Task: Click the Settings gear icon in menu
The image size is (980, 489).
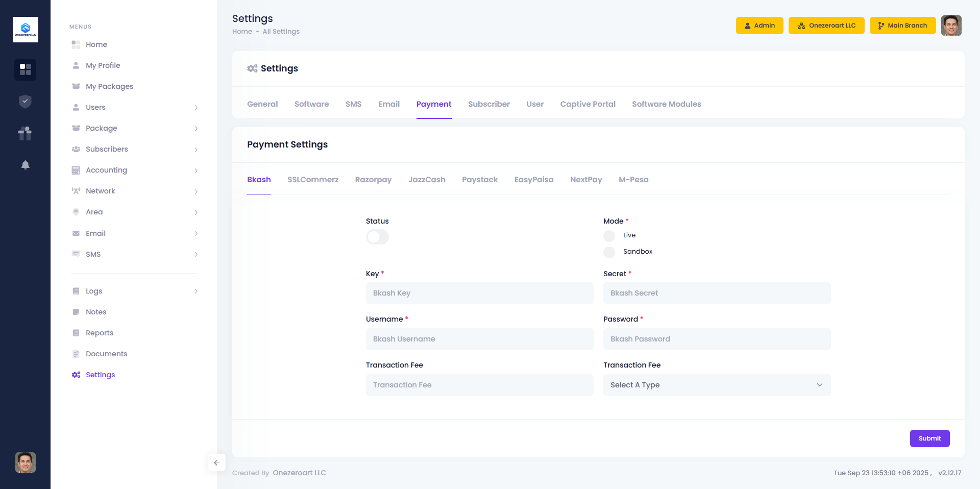Action: click(76, 375)
